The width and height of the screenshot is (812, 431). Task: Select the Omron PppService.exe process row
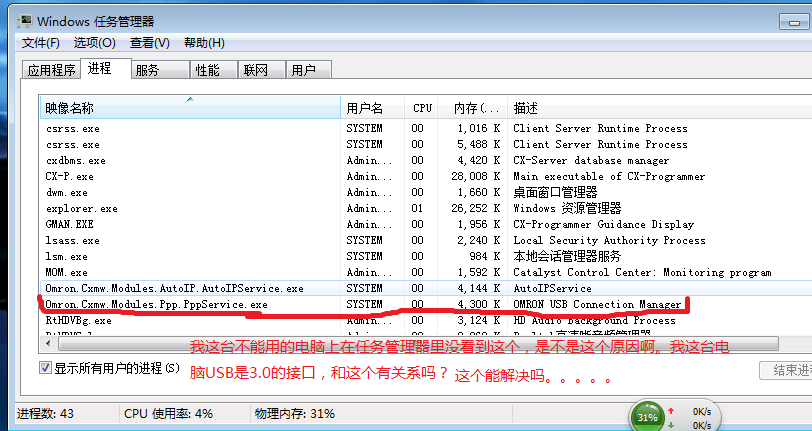pyautogui.click(x=156, y=304)
